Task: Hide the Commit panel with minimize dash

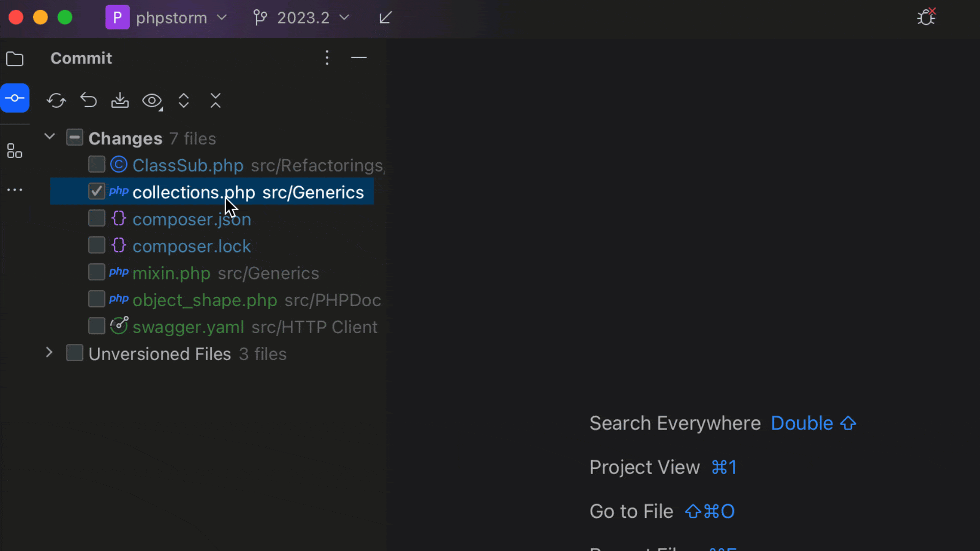Action: 359,58
